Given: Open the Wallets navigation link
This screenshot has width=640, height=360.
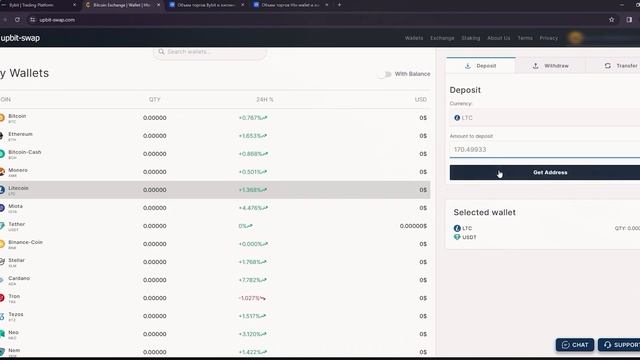Looking at the screenshot, I should 414,38.
